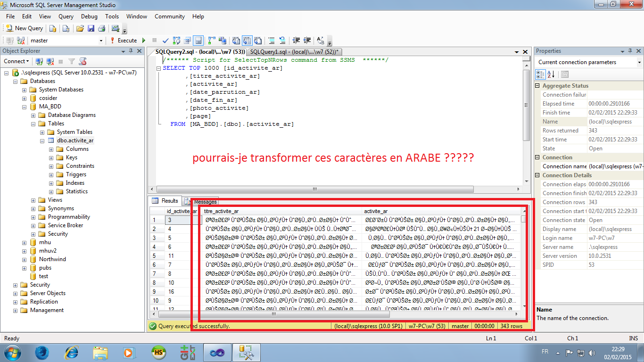Click the FR language indicator in the tray
This screenshot has width=644, height=362.
(x=545, y=352)
